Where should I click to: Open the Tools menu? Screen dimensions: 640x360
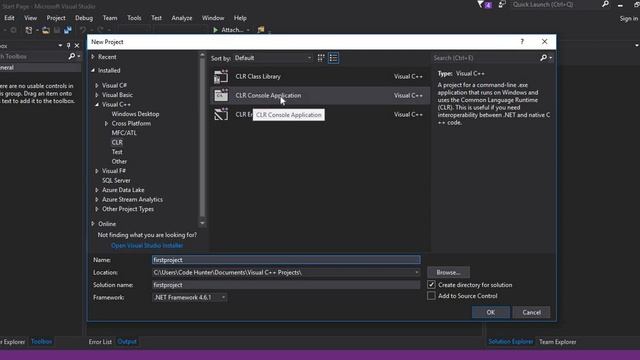click(134, 18)
